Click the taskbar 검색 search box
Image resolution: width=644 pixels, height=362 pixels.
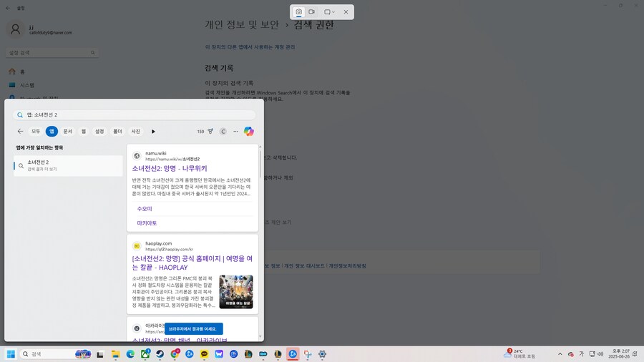[x=56, y=354]
